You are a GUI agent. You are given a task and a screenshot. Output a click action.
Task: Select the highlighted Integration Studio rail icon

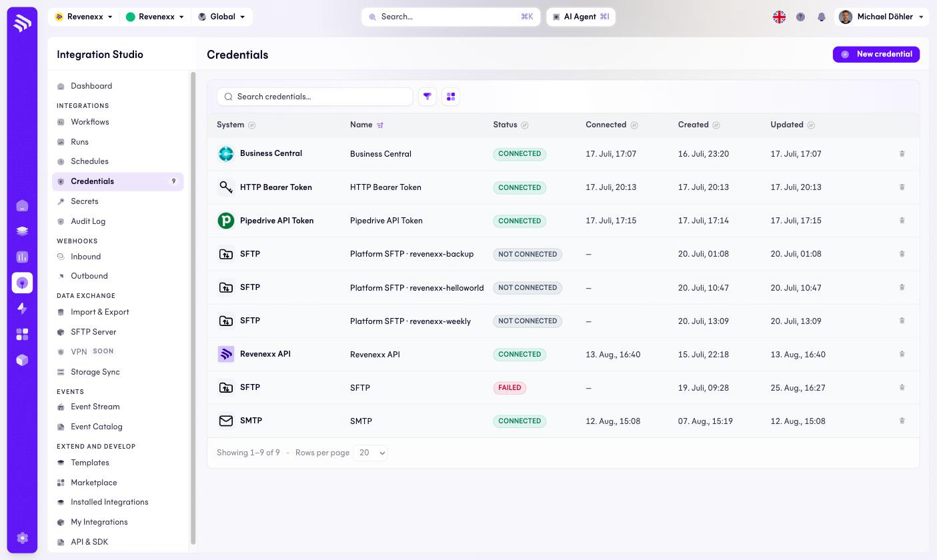click(22, 283)
